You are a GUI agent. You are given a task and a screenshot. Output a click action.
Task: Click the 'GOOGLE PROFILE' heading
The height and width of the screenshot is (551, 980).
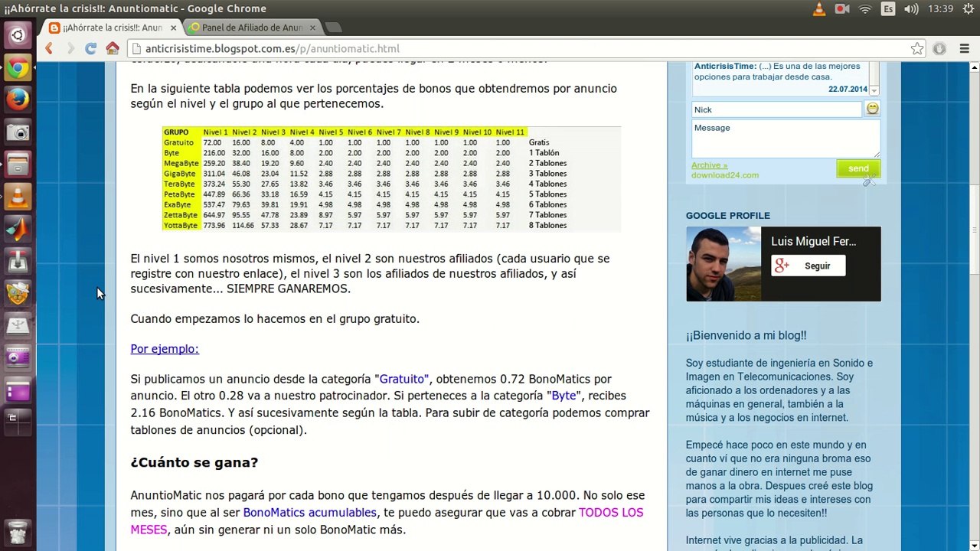coord(728,216)
